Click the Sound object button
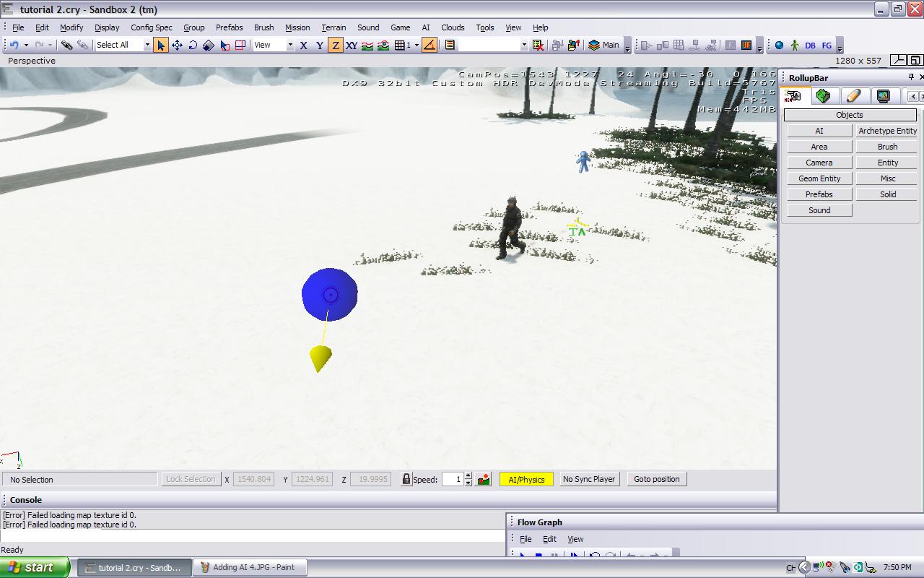Screen dimensions: 924x578 tap(819, 210)
